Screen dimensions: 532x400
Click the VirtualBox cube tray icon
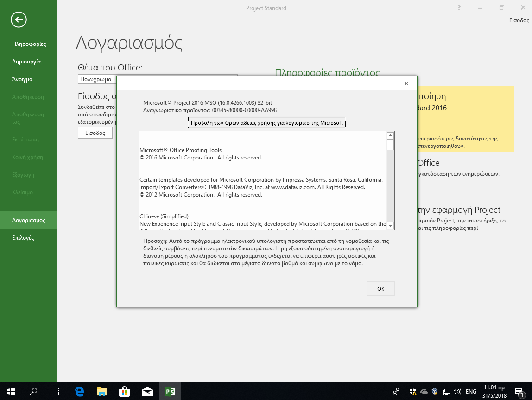tap(435, 392)
